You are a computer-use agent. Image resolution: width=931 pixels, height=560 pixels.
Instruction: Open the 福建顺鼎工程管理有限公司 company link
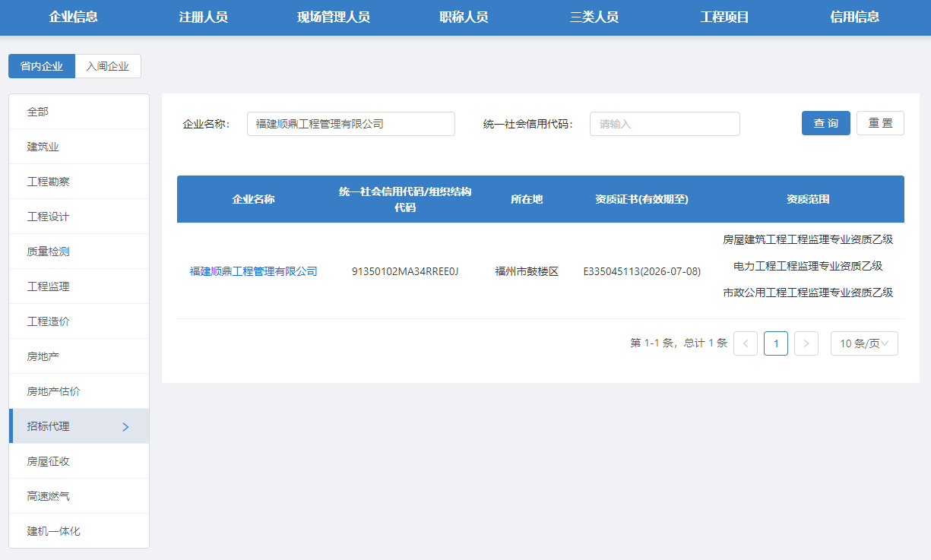pyautogui.click(x=253, y=271)
